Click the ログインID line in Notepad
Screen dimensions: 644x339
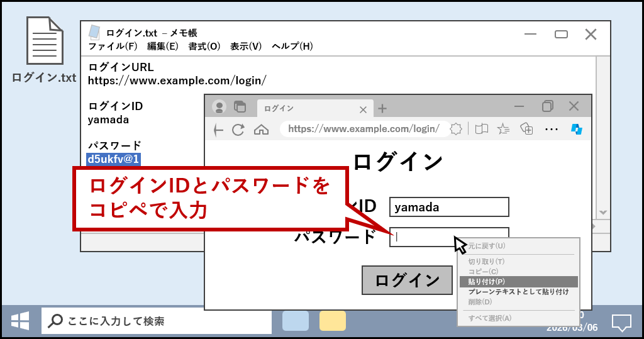[116, 106]
